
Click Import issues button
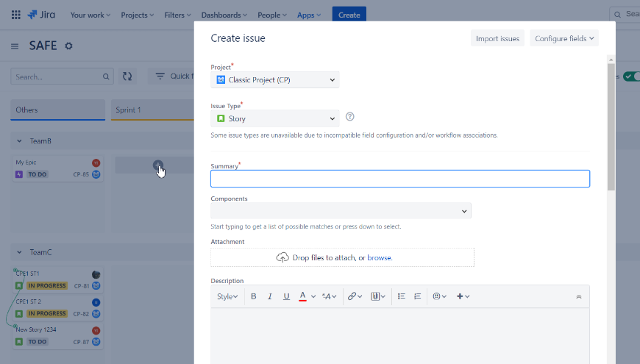click(497, 38)
